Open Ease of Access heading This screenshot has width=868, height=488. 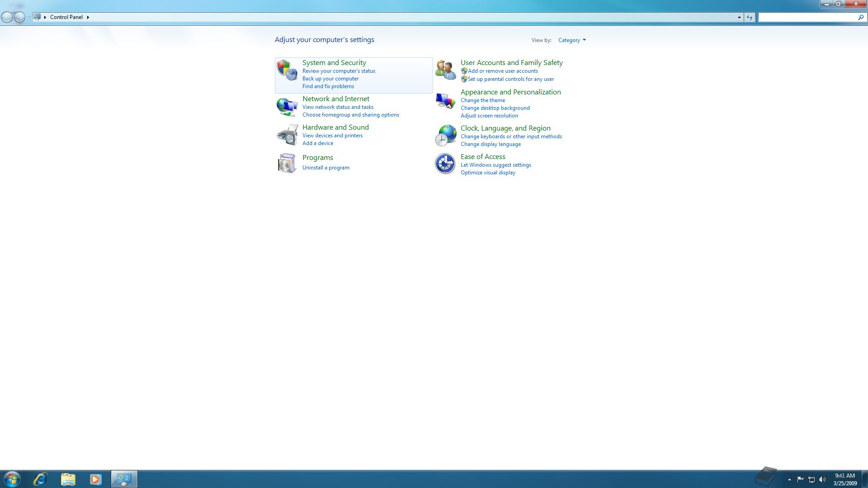point(483,157)
